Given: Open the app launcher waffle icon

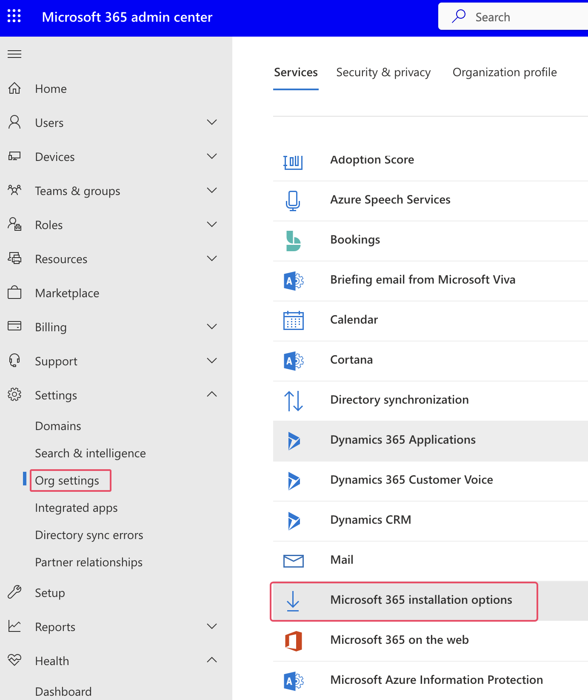Looking at the screenshot, I should 14,16.
